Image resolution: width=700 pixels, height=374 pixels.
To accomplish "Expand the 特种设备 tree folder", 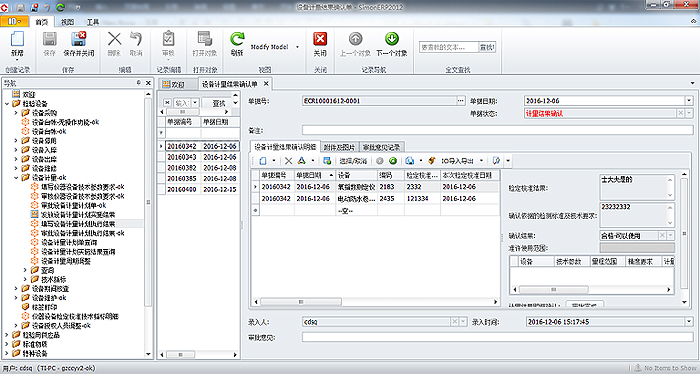I will (7, 353).
